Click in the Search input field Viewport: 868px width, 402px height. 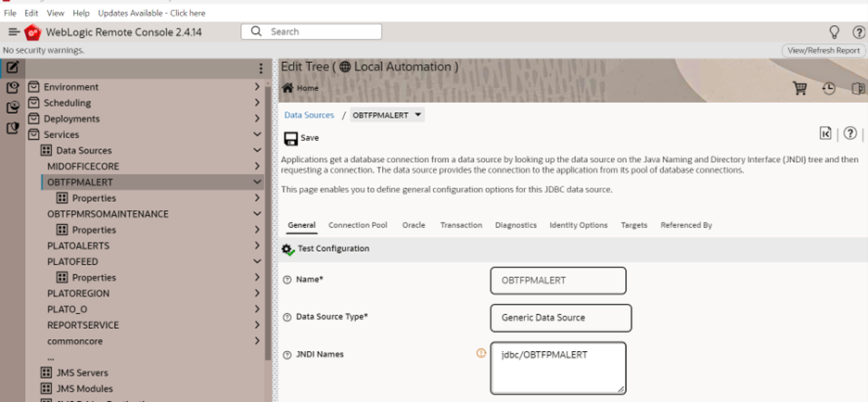pos(311,31)
